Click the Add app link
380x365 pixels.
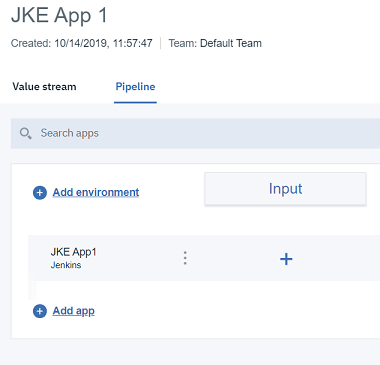[x=74, y=311]
